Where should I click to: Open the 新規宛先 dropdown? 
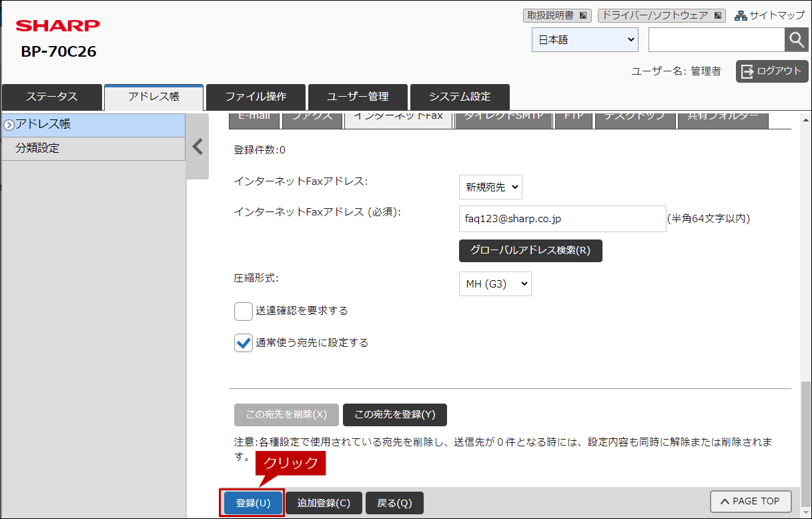490,187
